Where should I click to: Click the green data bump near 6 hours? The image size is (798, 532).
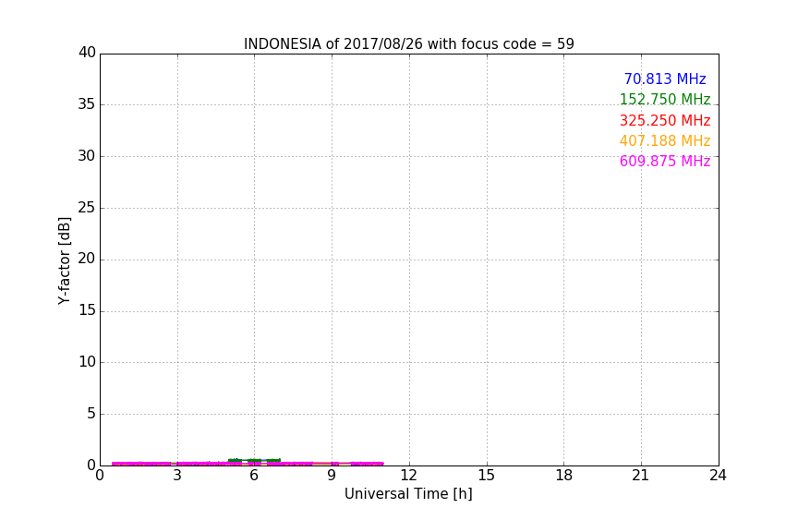point(255,460)
